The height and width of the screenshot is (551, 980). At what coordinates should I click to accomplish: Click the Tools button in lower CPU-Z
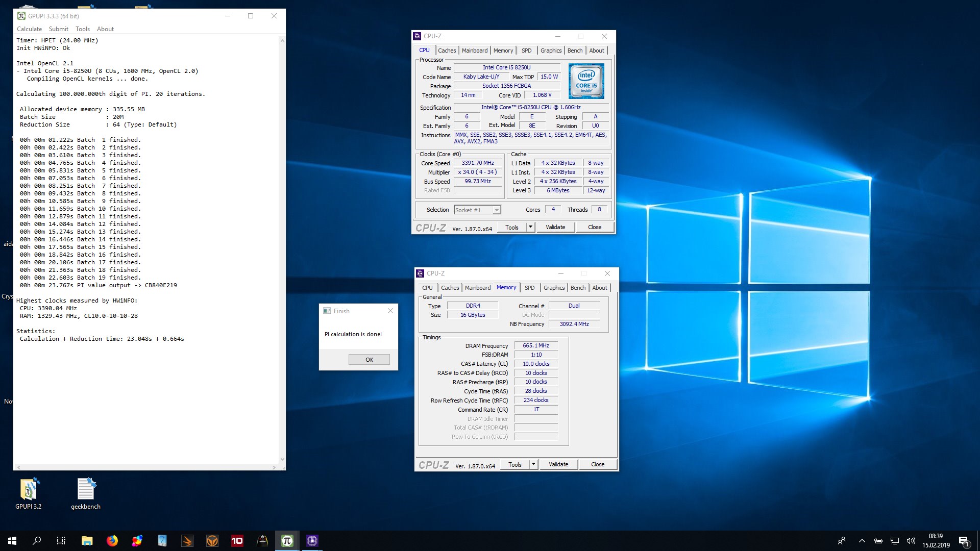pos(515,464)
